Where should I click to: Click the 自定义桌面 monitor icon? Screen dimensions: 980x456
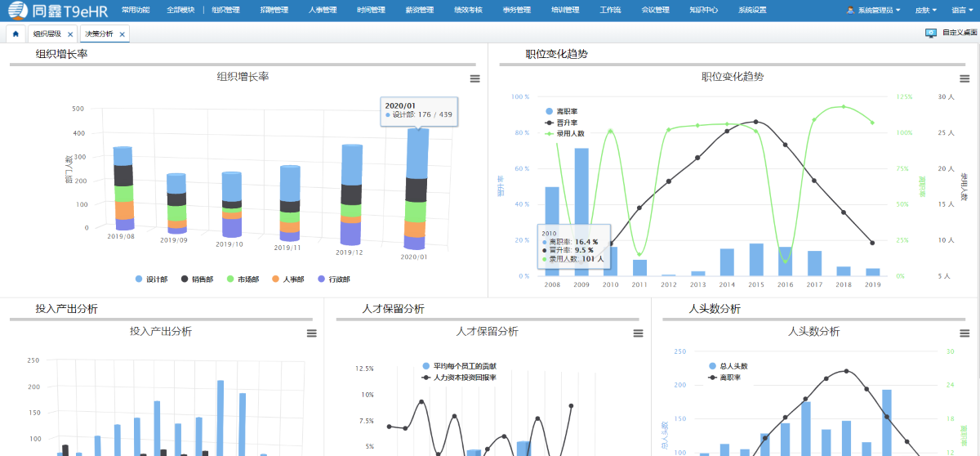point(930,34)
